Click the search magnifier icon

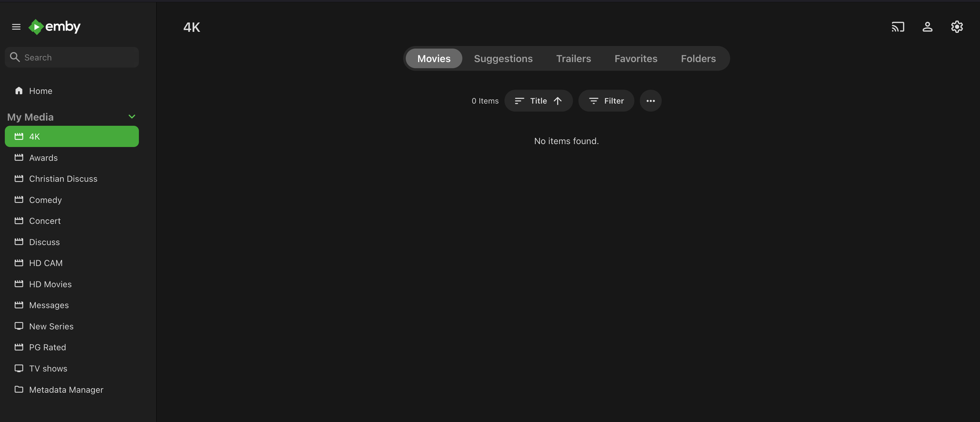(x=15, y=57)
